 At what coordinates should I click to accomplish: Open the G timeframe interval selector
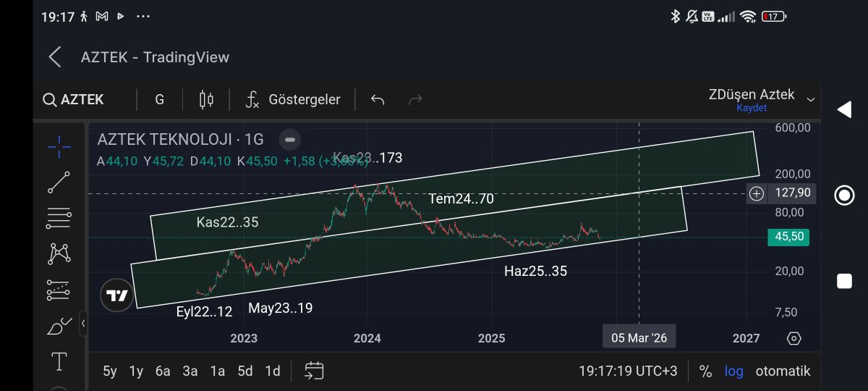tap(160, 100)
